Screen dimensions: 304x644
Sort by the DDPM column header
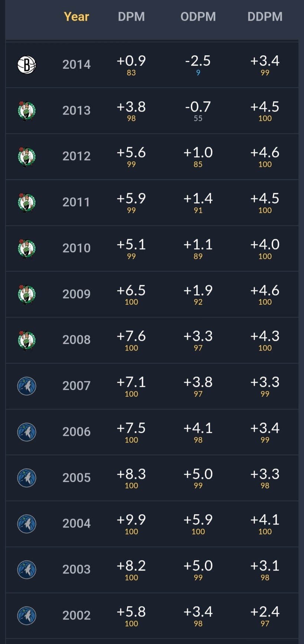click(x=265, y=17)
